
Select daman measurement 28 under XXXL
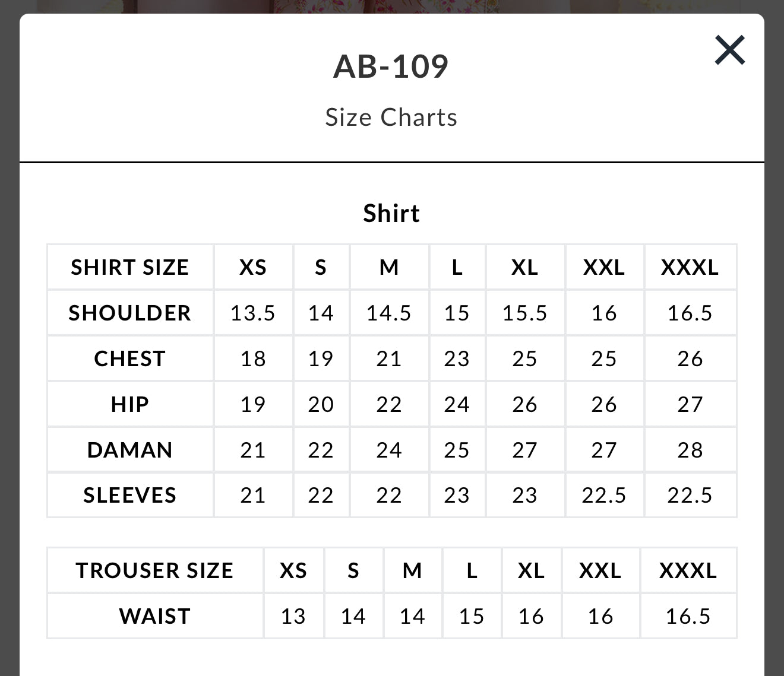690,450
